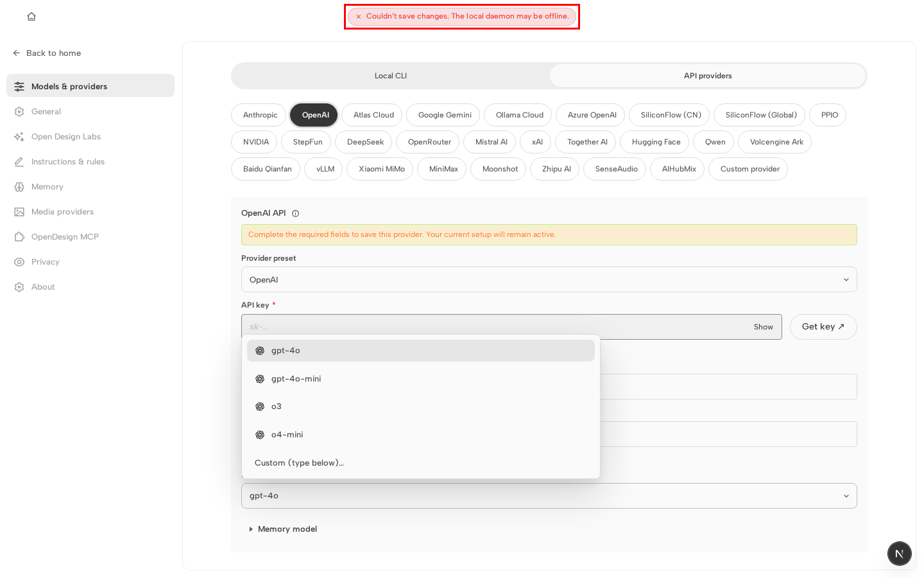Select the Anthropic provider chip
This screenshot has width=924, height=578.
tap(260, 115)
